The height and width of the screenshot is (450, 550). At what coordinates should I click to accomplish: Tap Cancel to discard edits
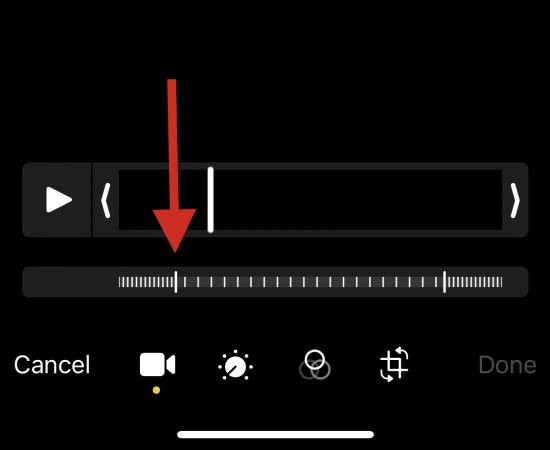pos(52,365)
